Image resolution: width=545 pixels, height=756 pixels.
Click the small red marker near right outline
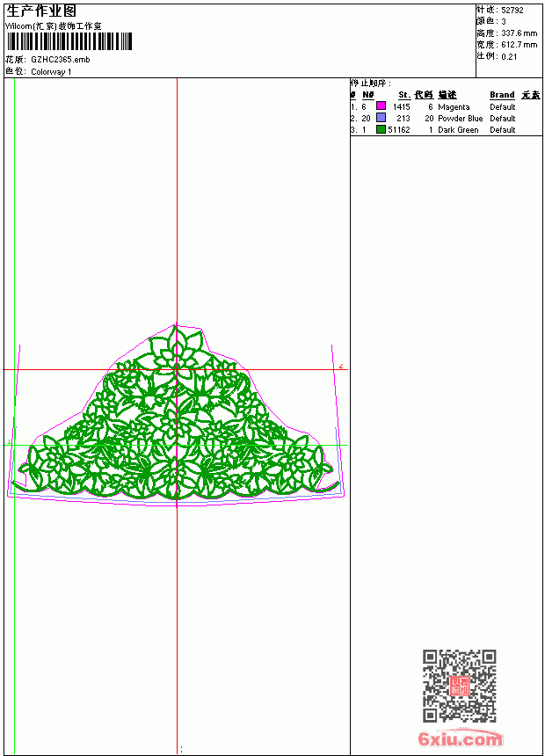coord(341,367)
